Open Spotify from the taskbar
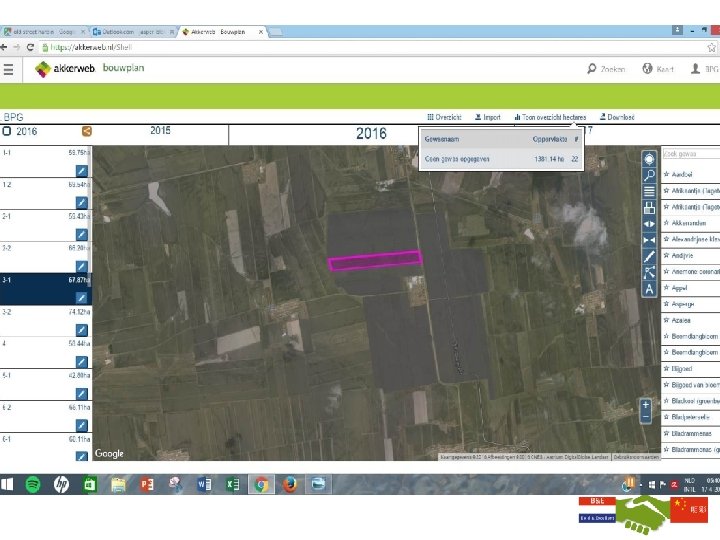Image resolution: width=720 pixels, height=540 pixels. click(33, 484)
